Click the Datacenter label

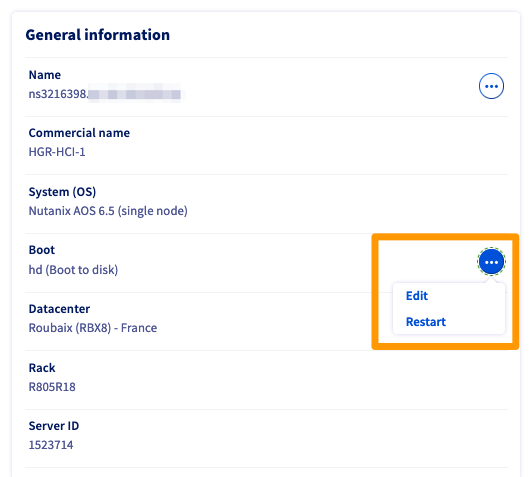(x=59, y=309)
